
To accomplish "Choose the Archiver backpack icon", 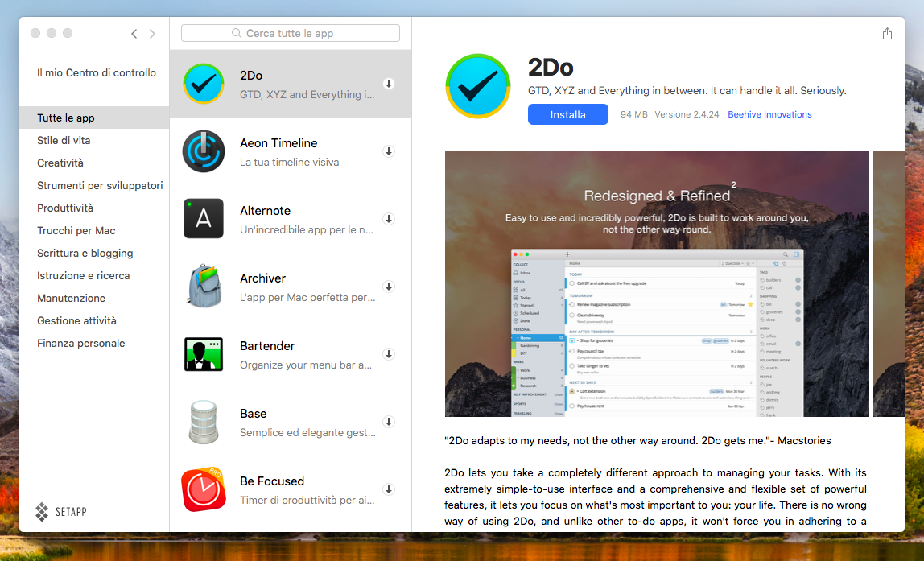I will tap(204, 286).
